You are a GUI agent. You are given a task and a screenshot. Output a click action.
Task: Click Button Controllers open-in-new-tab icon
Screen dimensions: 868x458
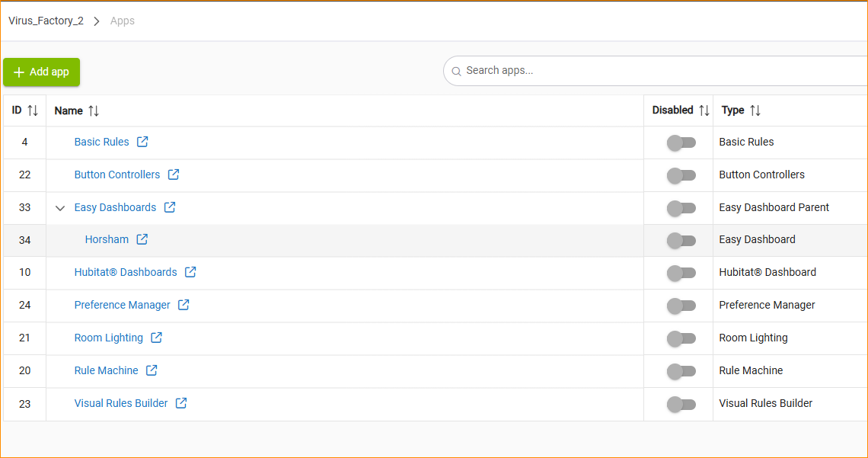[174, 175]
